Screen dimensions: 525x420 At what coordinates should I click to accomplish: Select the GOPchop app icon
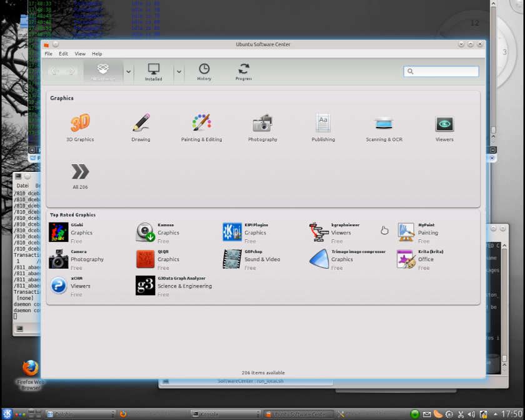[232, 259]
